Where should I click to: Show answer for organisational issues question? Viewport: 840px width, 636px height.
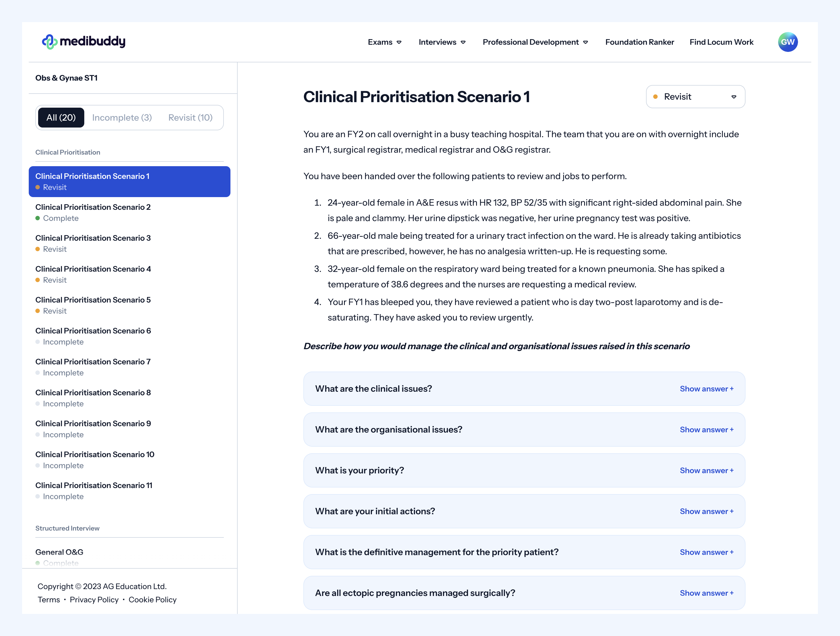click(x=706, y=430)
